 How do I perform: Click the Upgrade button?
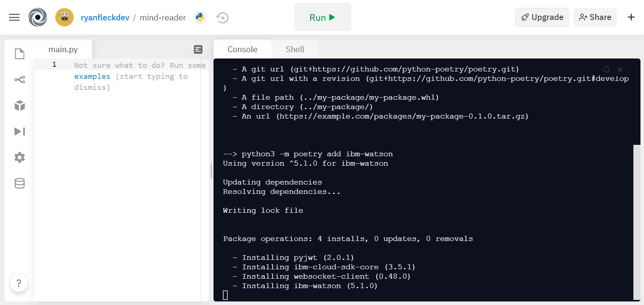click(542, 17)
